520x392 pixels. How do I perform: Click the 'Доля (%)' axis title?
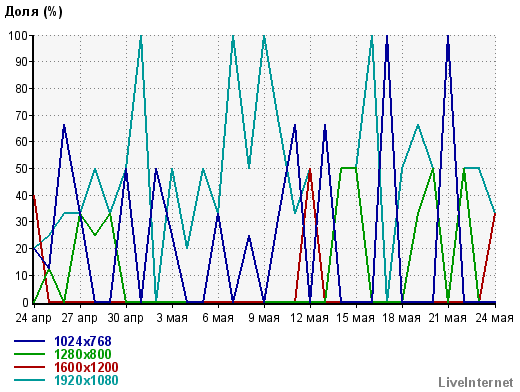point(33,12)
